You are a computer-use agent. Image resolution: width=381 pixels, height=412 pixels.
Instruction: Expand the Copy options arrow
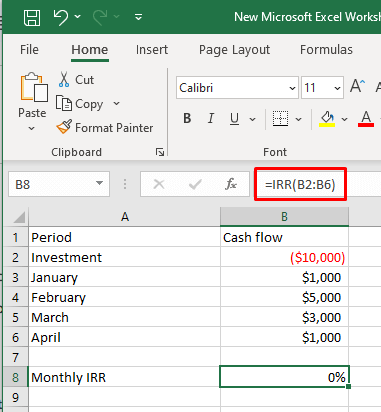(x=116, y=104)
